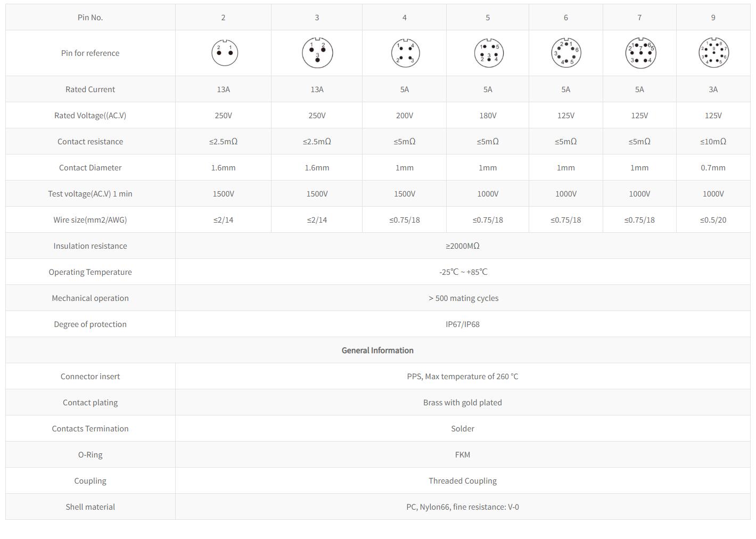Select the Threaded Coupling value
Screen dimensions: 756x539
coord(462,480)
